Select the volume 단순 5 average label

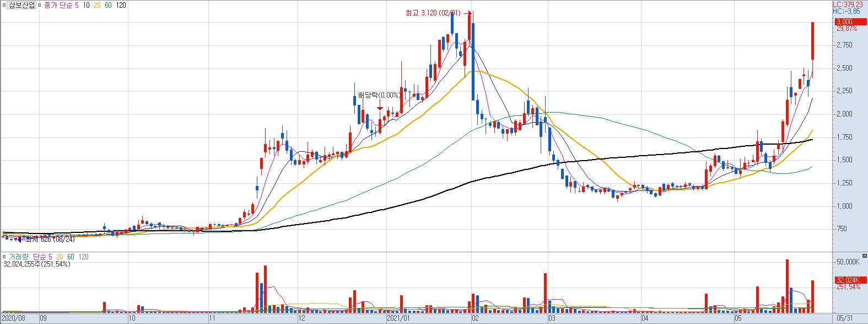click(42, 257)
